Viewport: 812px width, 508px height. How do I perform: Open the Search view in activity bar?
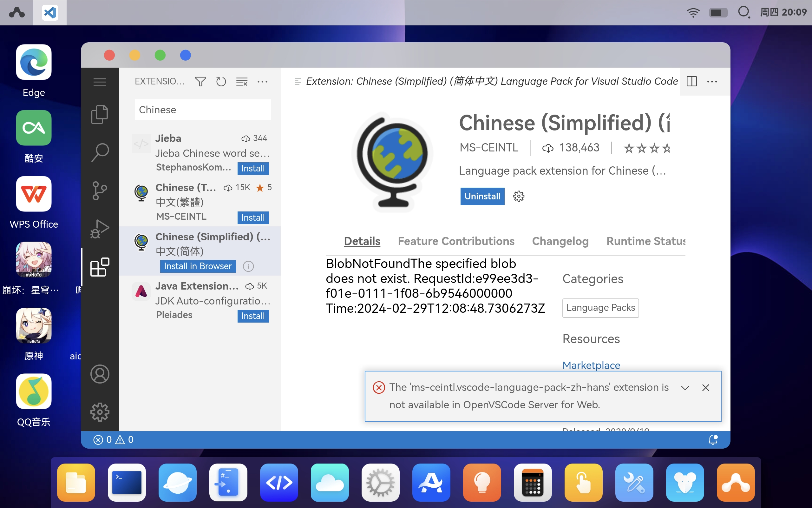pos(100,153)
